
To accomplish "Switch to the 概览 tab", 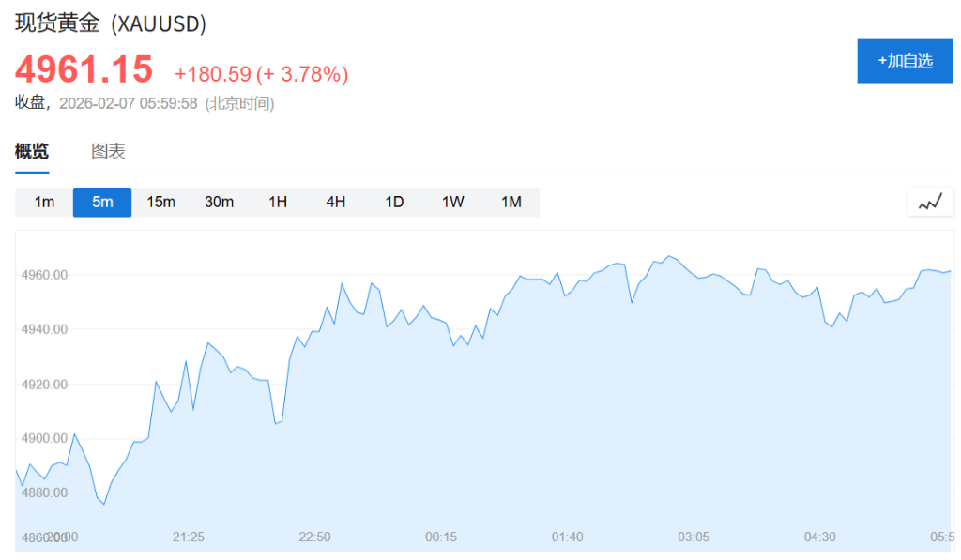I will click(x=32, y=151).
